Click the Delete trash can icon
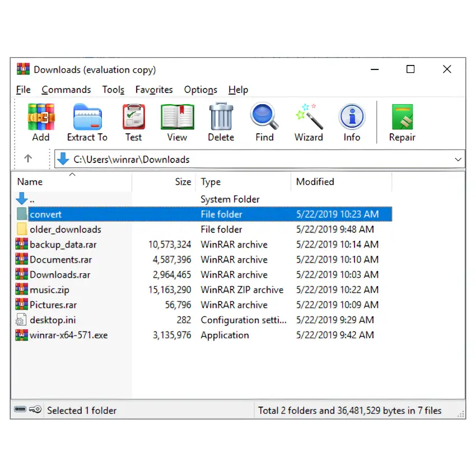This screenshot has width=476, height=476. (x=221, y=117)
